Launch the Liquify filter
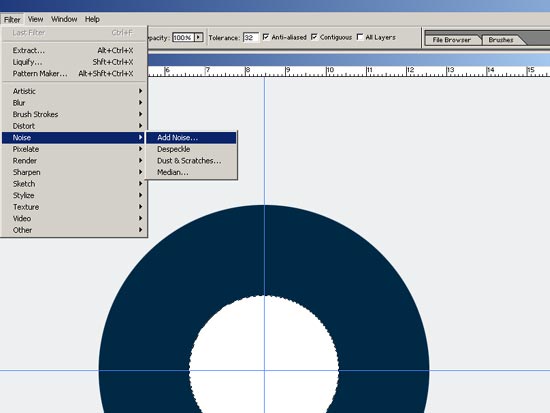 coord(74,62)
